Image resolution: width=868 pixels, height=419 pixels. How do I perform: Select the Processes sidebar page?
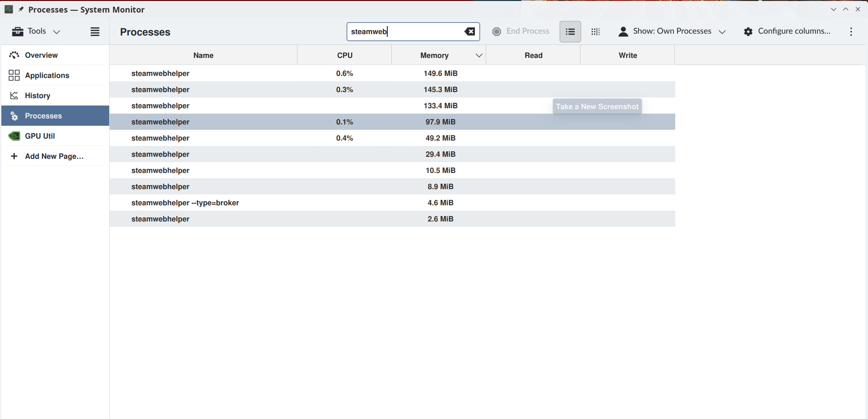click(43, 116)
